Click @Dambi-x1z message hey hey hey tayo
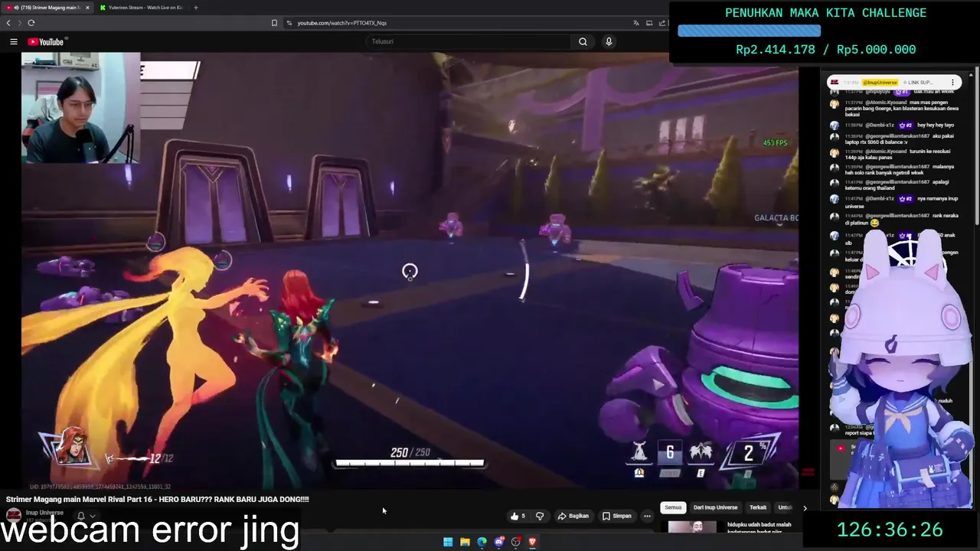Screen dimensions: 980x551 coord(893,125)
